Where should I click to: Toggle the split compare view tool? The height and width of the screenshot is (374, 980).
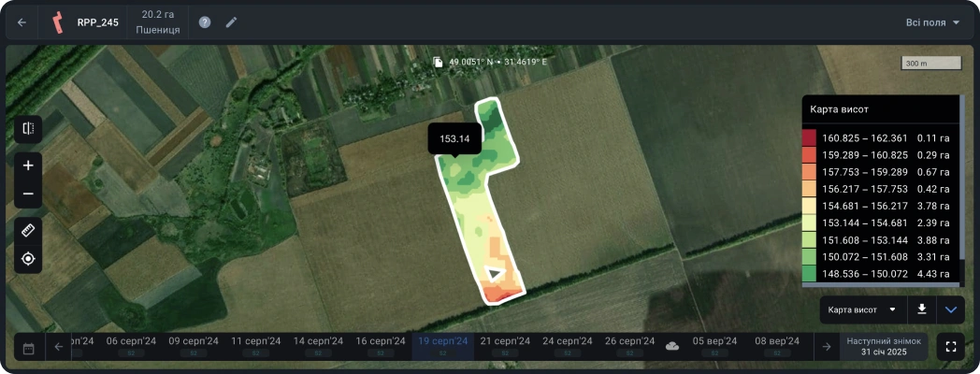[x=28, y=129]
